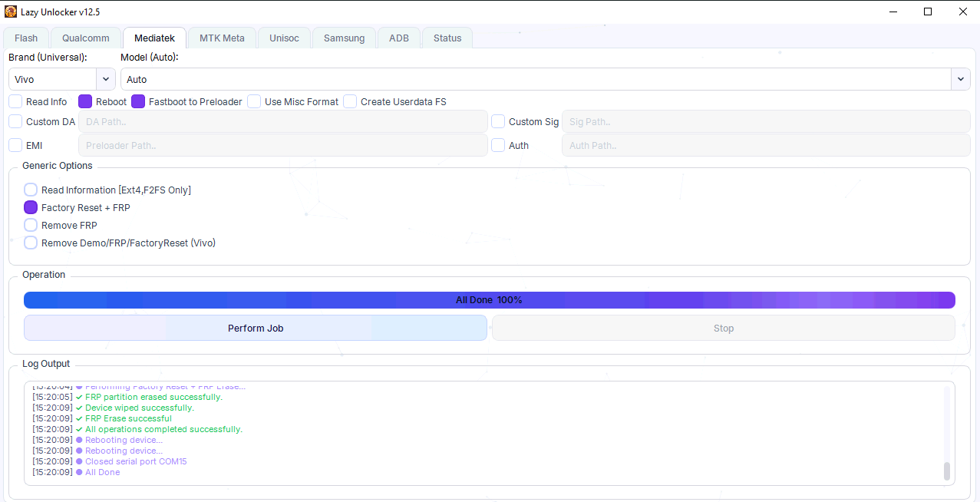Click log line 'Closed serial port COM15'
This screenshot has height=502, width=980.
pyautogui.click(x=136, y=461)
